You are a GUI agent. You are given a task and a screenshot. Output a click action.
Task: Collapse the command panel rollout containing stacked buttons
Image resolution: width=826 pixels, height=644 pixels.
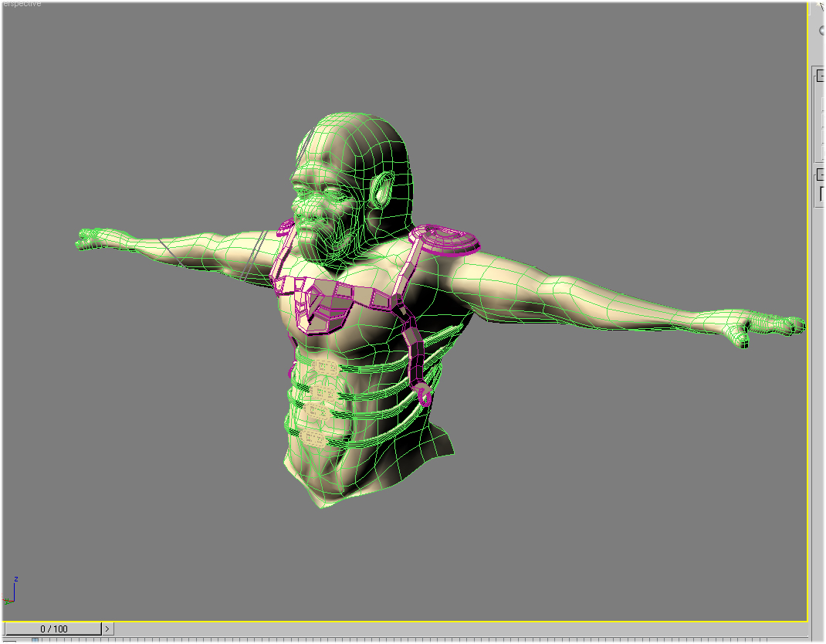click(821, 76)
